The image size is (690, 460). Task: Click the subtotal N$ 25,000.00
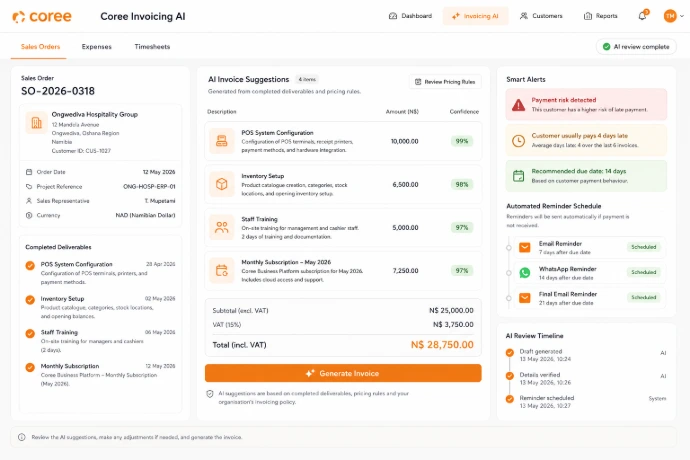[x=451, y=310]
